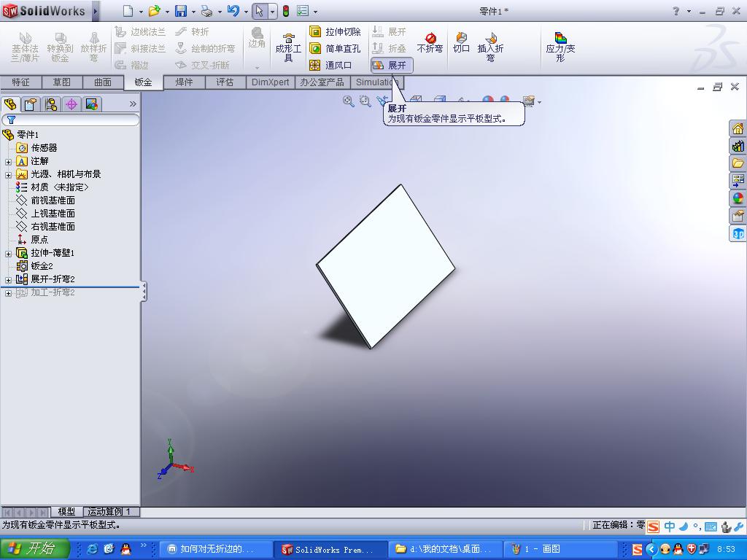This screenshot has width=747, height=560.
Task: Select the 简单直孔 simple hole tool
Action: (x=336, y=49)
